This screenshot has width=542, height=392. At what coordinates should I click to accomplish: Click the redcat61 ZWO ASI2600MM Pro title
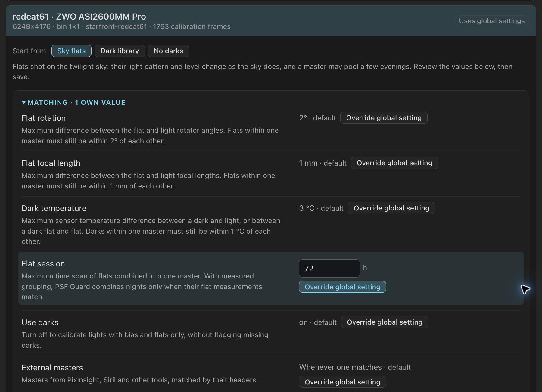pyautogui.click(x=79, y=17)
